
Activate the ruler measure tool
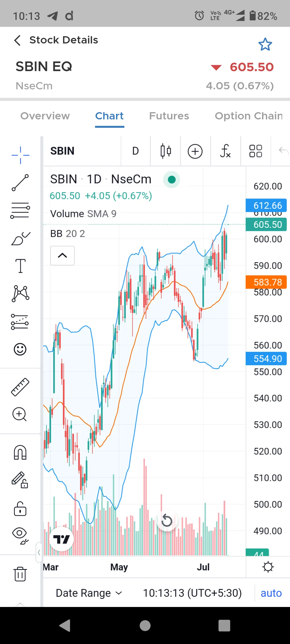(x=20, y=387)
